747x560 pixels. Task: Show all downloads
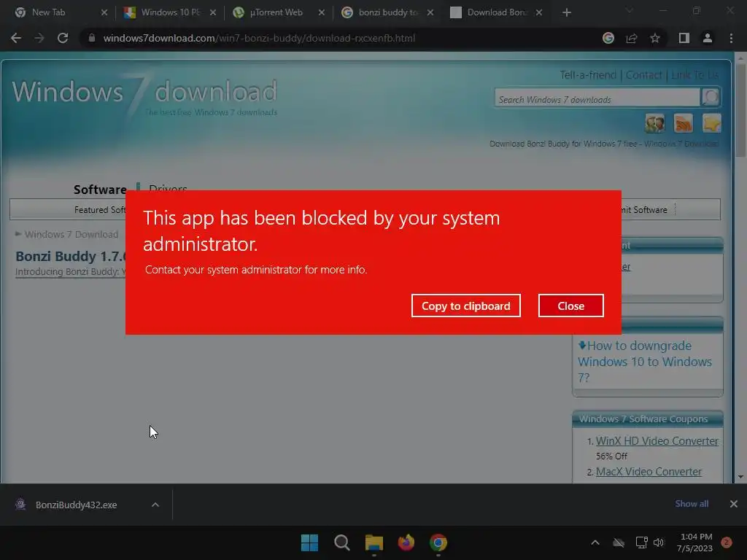click(x=692, y=504)
